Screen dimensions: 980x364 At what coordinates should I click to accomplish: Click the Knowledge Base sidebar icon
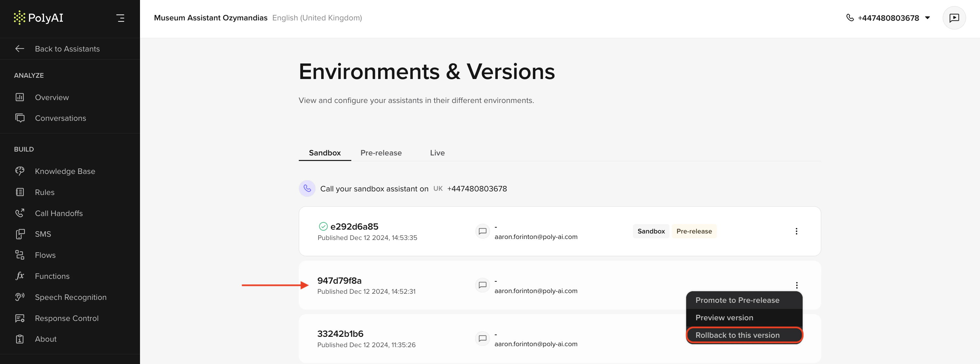tap(20, 171)
